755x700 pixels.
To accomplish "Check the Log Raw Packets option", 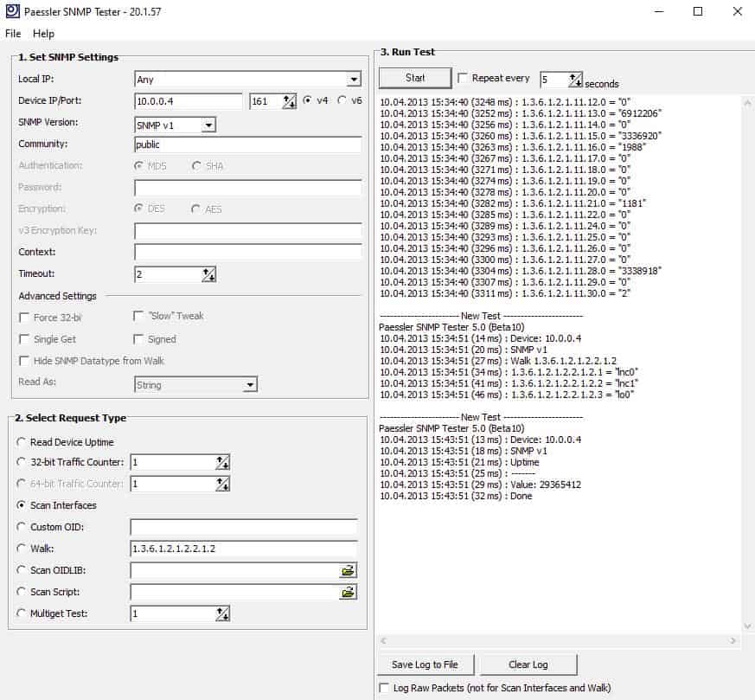I will point(384,688).
